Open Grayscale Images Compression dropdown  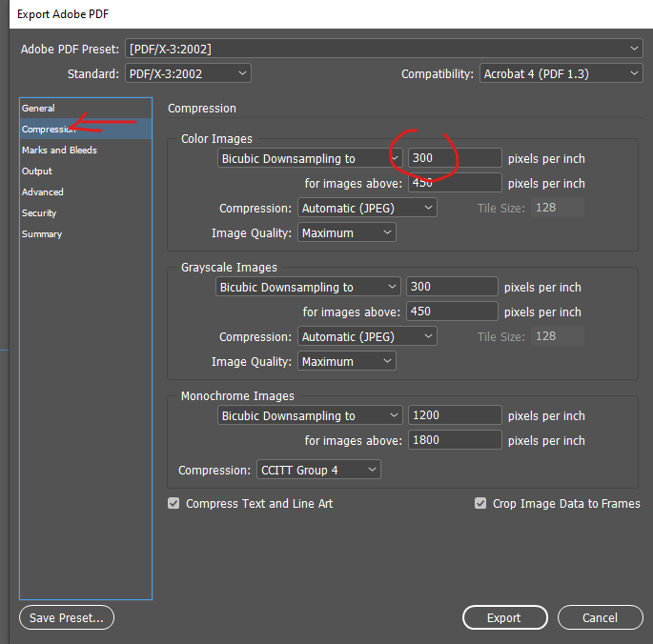coord(367,336)
